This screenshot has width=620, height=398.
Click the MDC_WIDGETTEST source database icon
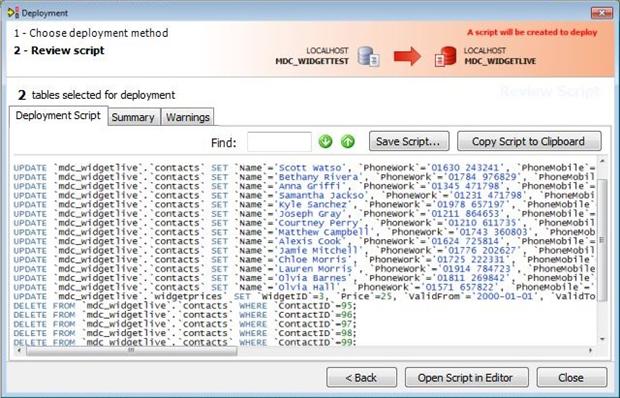(369, 57)
